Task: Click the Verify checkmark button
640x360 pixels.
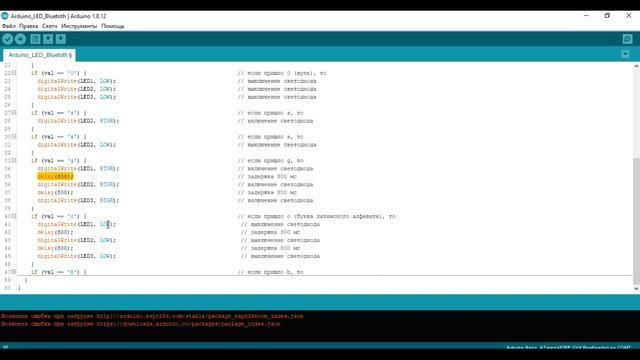Action: click(x=7, y=39)
